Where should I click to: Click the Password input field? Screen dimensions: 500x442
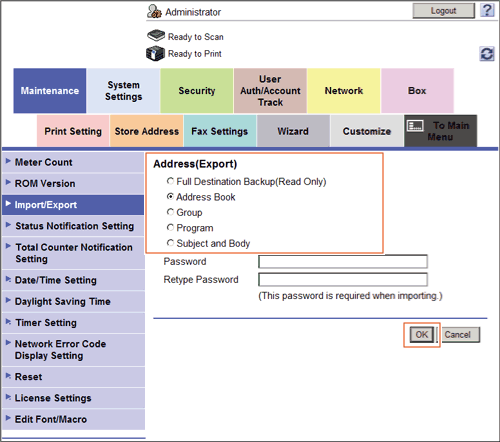tap(343, 262)
